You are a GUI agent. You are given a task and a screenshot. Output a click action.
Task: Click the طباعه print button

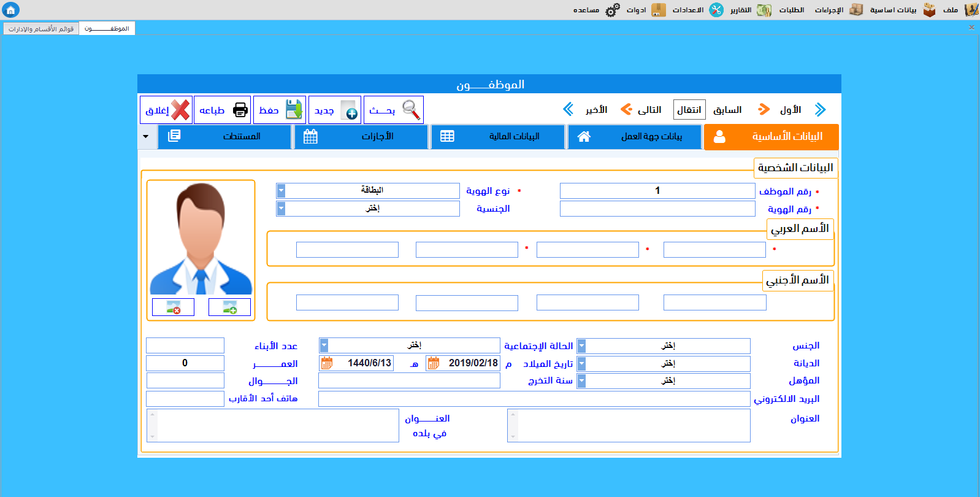pyautogui.click(x=223, y=110)
